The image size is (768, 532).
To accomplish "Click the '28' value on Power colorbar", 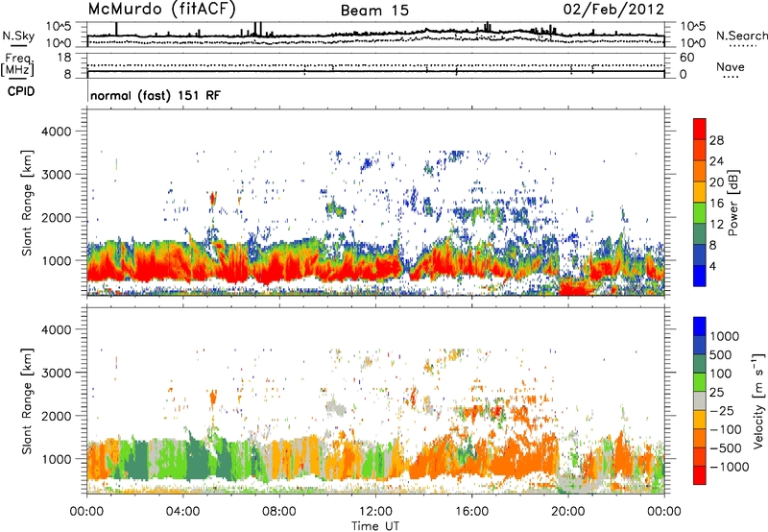I will 716,140.
